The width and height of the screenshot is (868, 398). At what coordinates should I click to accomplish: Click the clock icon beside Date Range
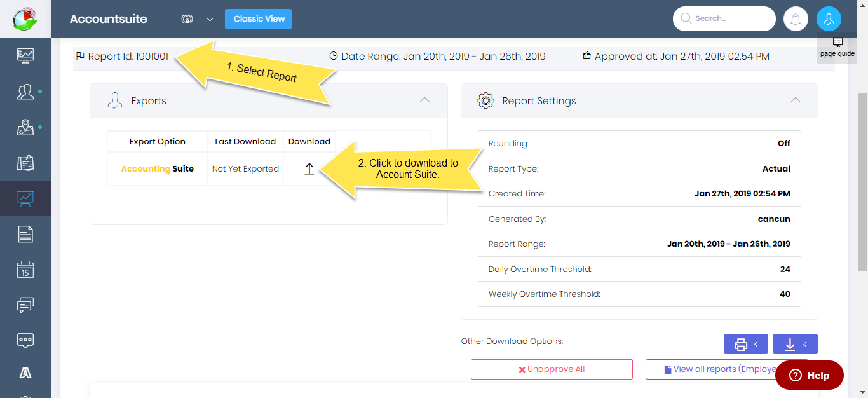tap(334, 56)
